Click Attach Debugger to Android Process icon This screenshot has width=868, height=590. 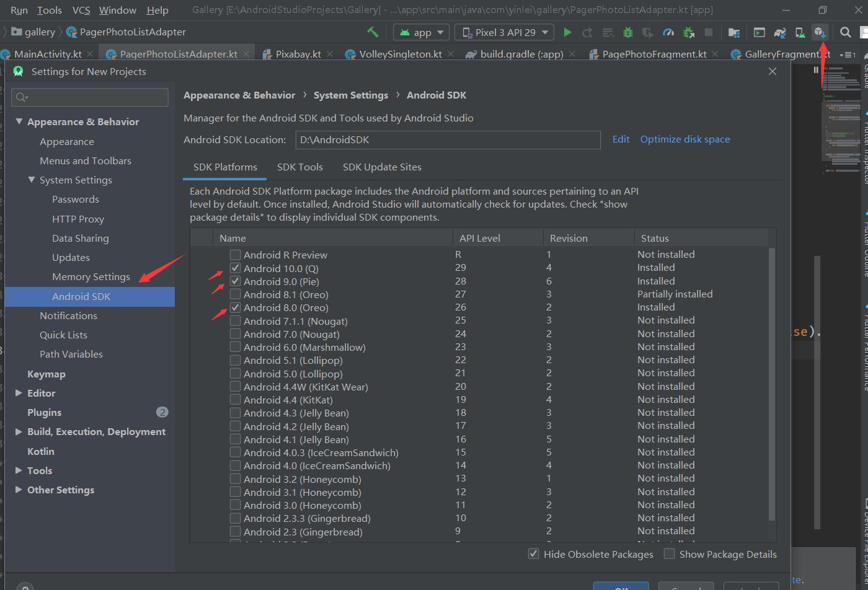click(x=688, y=32)
